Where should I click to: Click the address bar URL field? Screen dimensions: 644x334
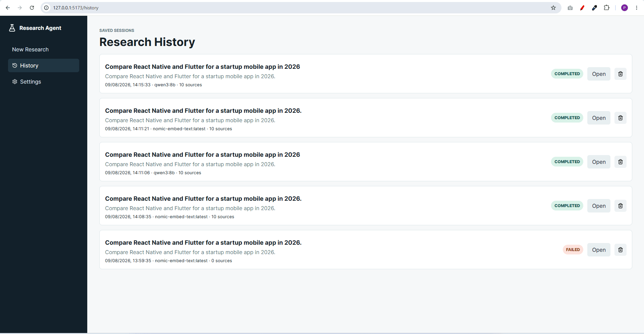point(300,8)
